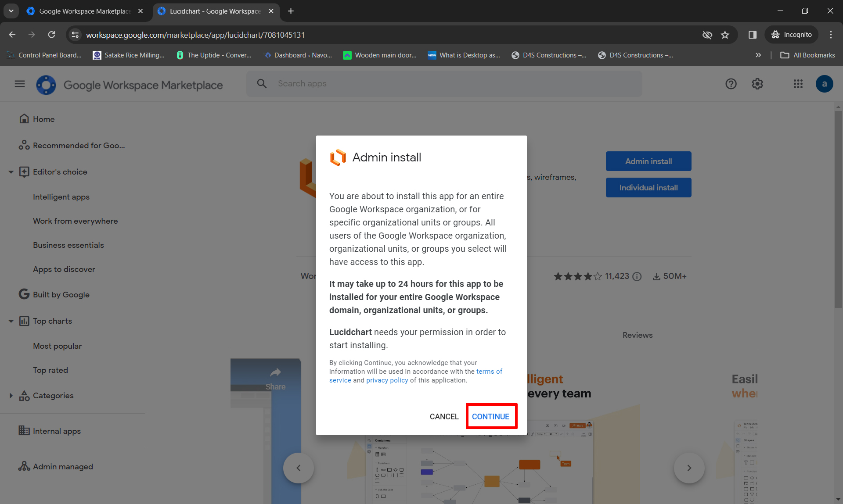843x504 pixels.
Task: Open the Google apps grid
Action: (798, 84)
